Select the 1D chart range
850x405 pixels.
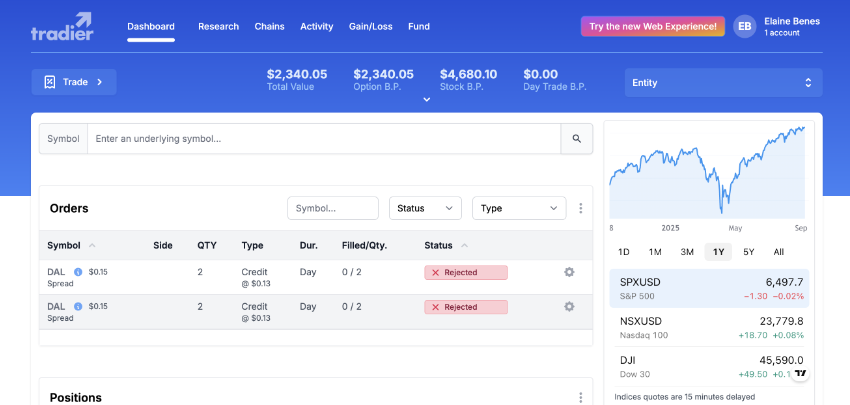[623, 252]
